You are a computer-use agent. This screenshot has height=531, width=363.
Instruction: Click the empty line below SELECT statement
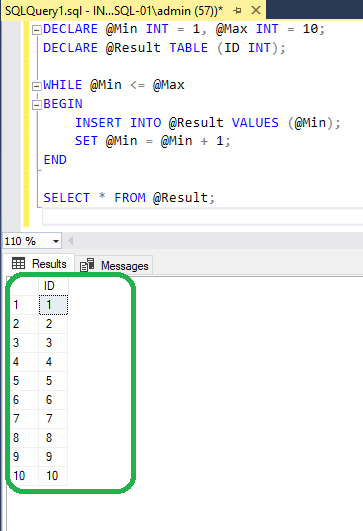[x=202, y=217]
